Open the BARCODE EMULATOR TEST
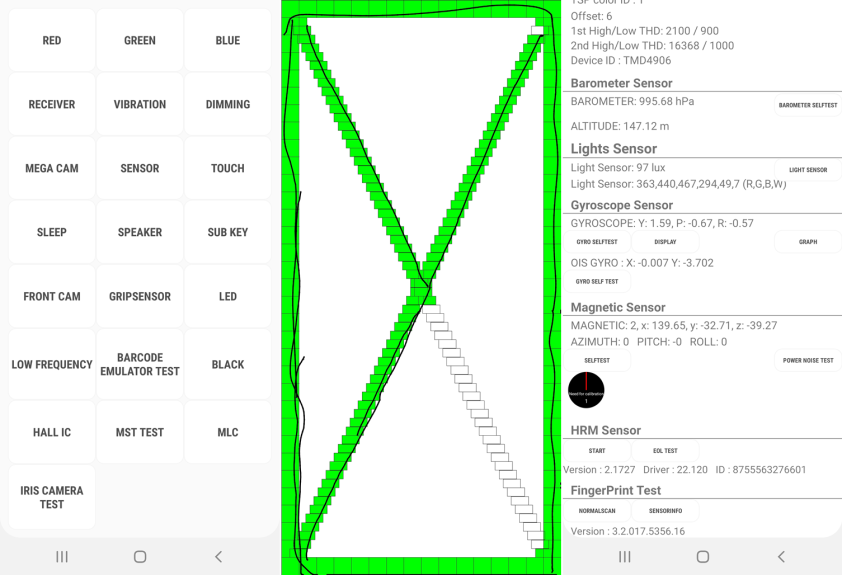 (x=140, y=365)
